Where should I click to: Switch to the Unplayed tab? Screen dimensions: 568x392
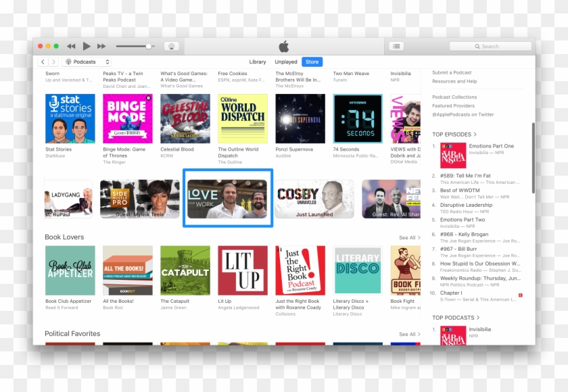(286, 62)
